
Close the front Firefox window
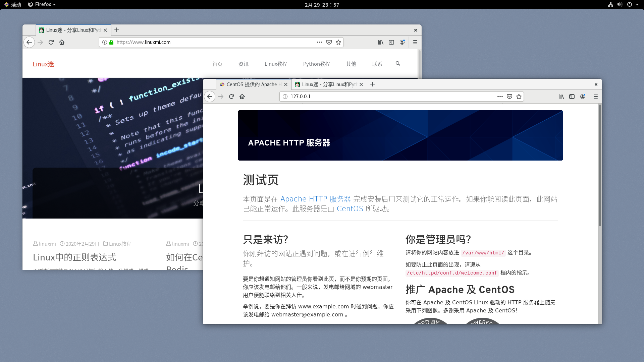pos(596,84)
